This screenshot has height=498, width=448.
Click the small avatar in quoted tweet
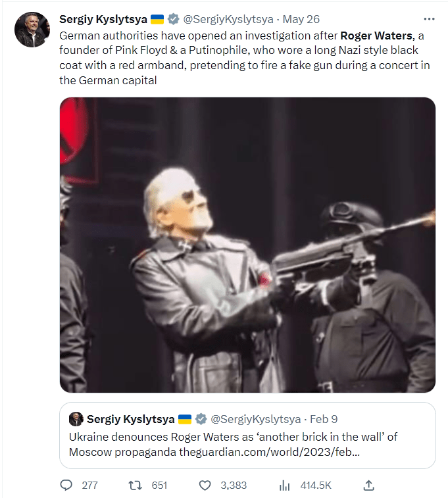(x=76, y=419)
